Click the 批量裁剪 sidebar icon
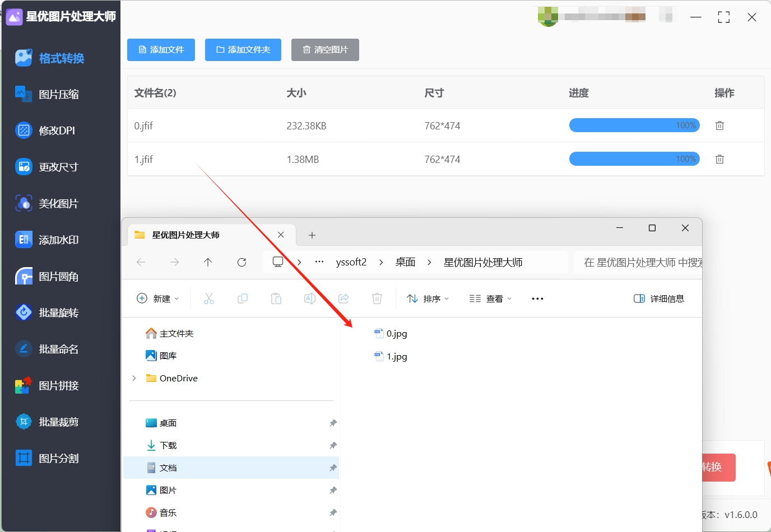 point(24,422)
